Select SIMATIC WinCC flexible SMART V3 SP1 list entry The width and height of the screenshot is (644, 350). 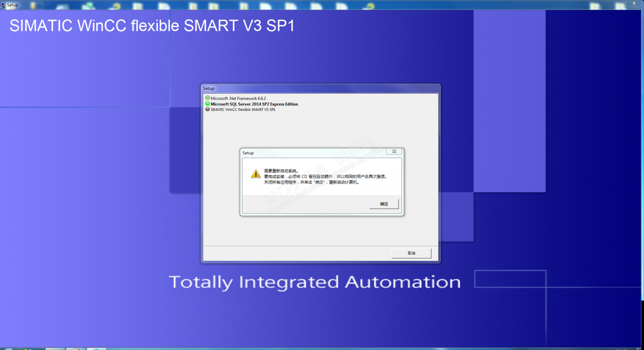(243, 109)
